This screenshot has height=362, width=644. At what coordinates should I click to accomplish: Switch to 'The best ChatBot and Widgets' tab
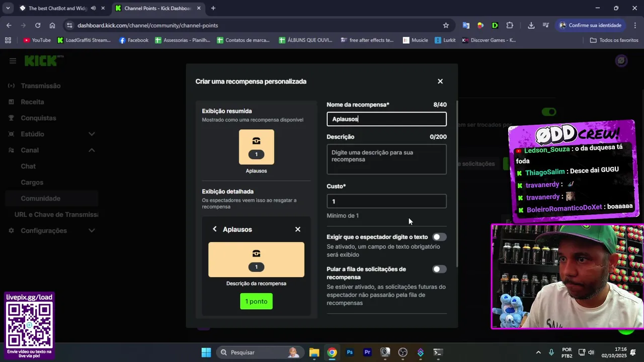click(x=62, y=8)
